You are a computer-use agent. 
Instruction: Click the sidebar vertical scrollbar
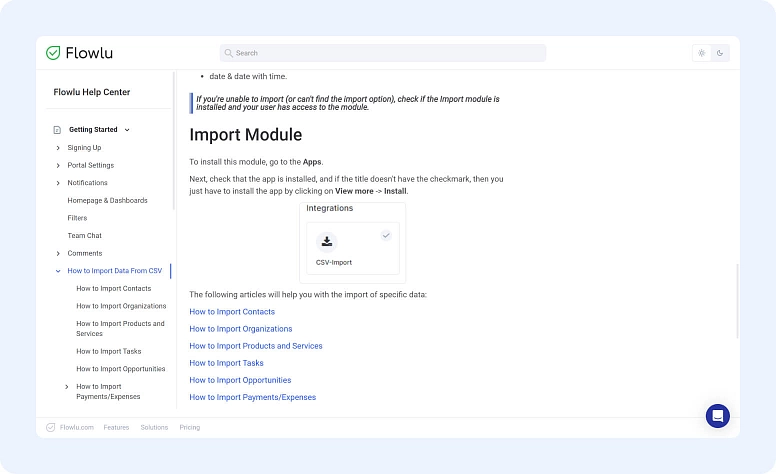(x=174, y=141)
